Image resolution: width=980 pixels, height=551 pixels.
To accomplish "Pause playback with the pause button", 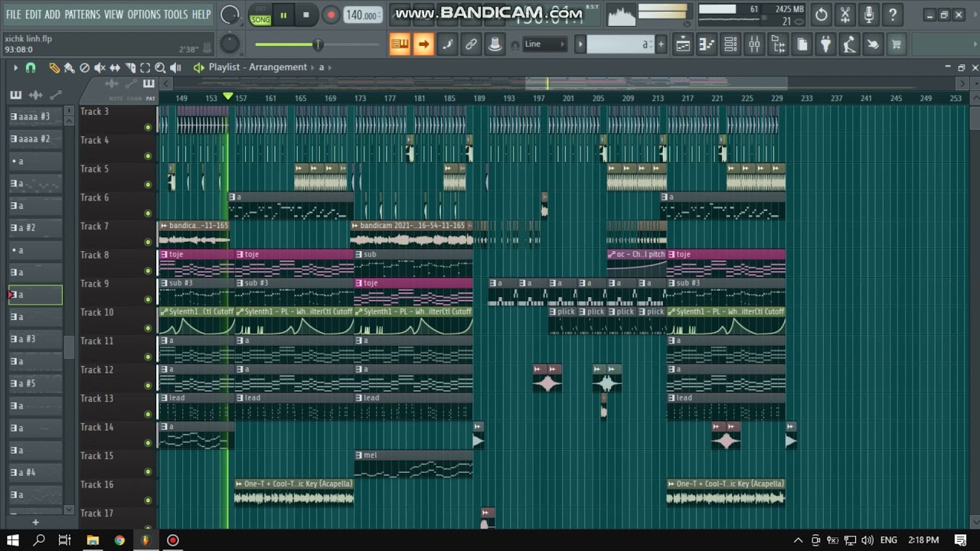I will tap(283, 15).
